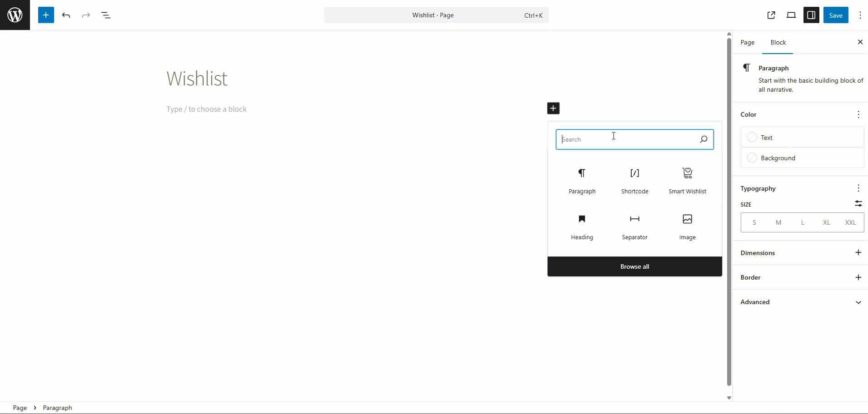868x414 pixels.
Task: Toggle the Settings sidebar panel
Action: point(811,15)
